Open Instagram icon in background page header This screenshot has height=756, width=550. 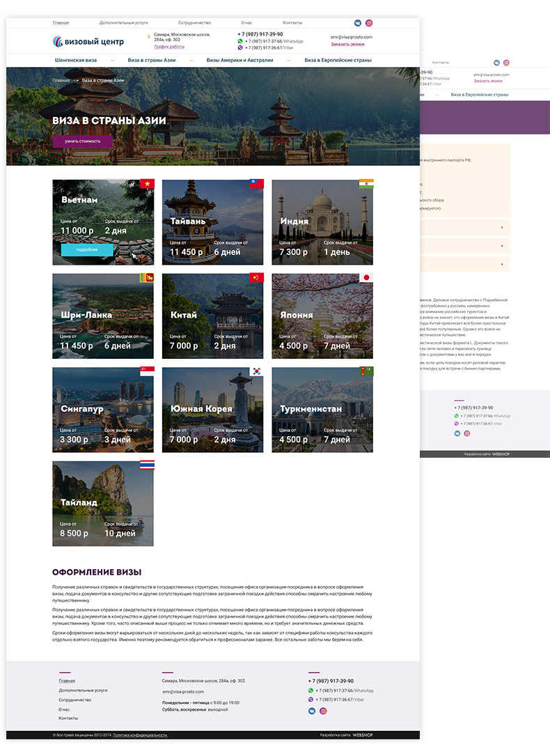click(x=506, y=63)
